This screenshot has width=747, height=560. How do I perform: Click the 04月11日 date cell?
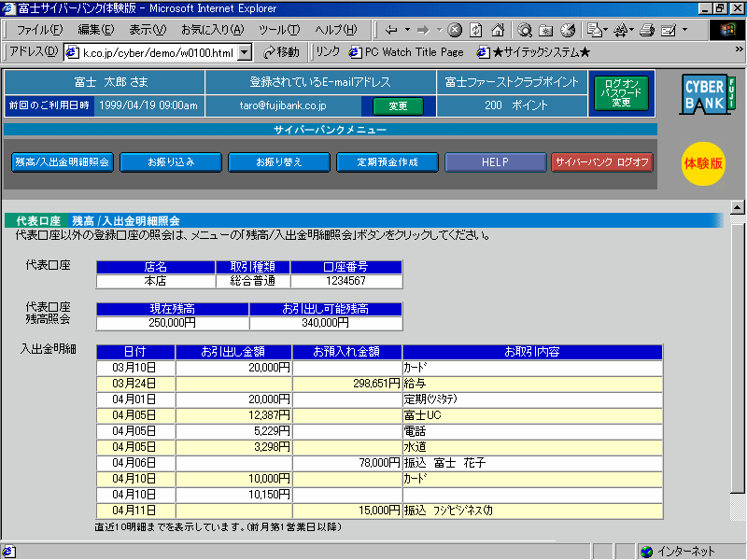coord(134,511)
